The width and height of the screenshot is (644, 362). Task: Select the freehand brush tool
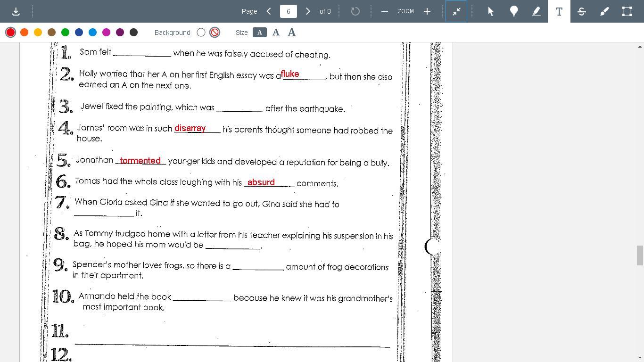pyautogui.click(x=604, y=11)
